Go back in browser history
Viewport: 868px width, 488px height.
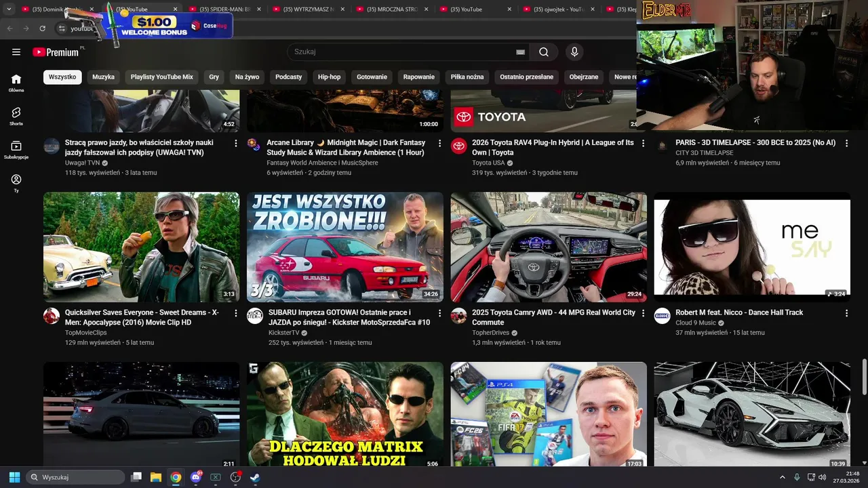click(x=9, y=28)
